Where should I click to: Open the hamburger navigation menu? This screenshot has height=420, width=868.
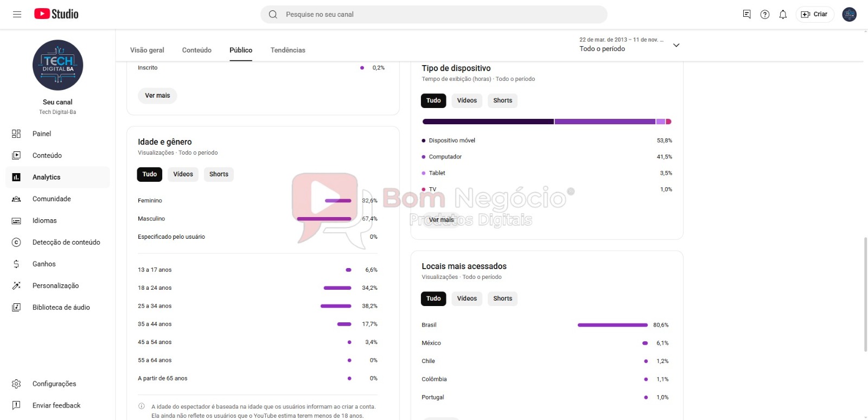17,14
